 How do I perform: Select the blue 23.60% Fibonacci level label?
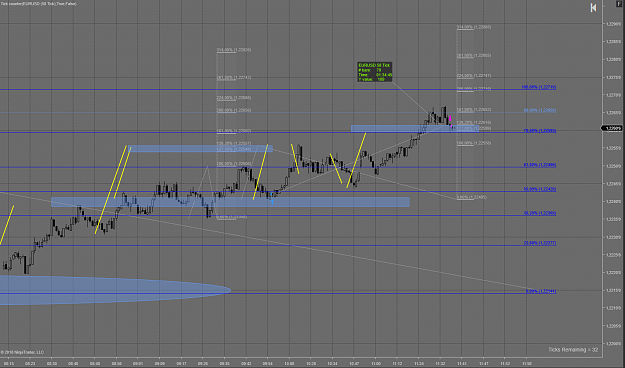click(540, 243)
